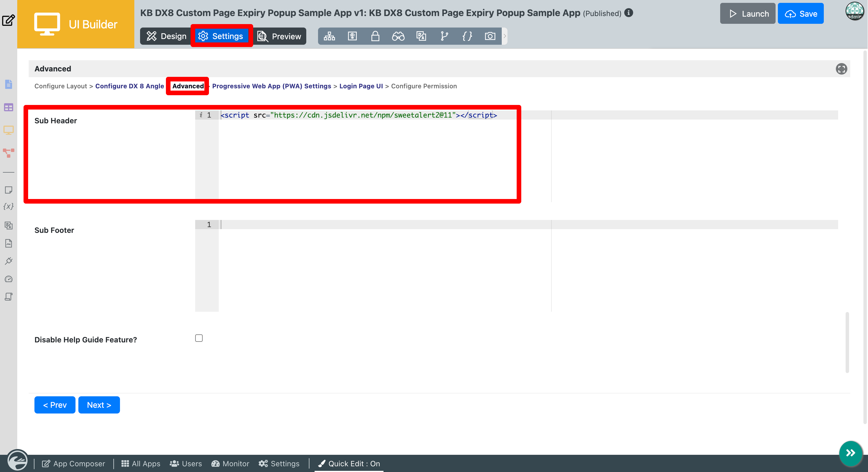Click the Launch button

pyautogui.click(x=748, y=13)
